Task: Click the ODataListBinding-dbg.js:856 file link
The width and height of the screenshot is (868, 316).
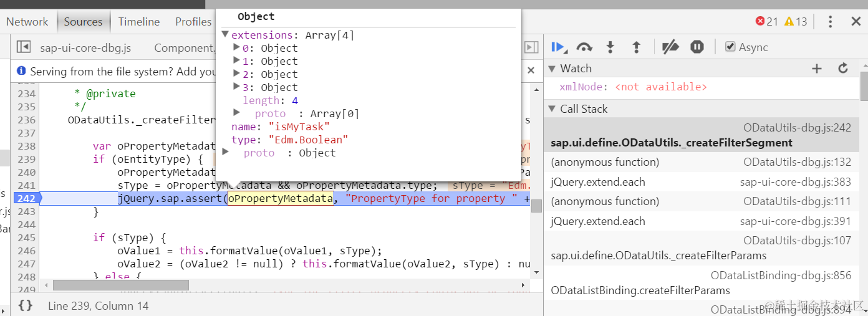Action: [x=781, y=275]
